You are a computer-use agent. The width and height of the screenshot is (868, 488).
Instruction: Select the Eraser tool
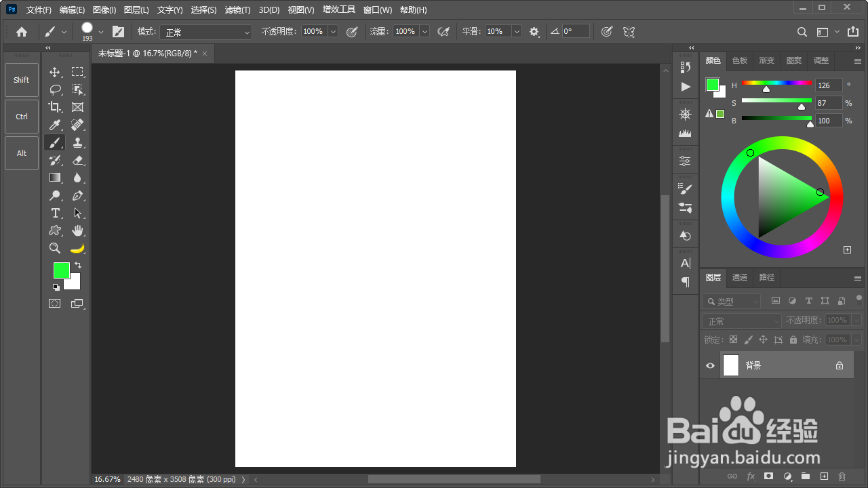77,160
